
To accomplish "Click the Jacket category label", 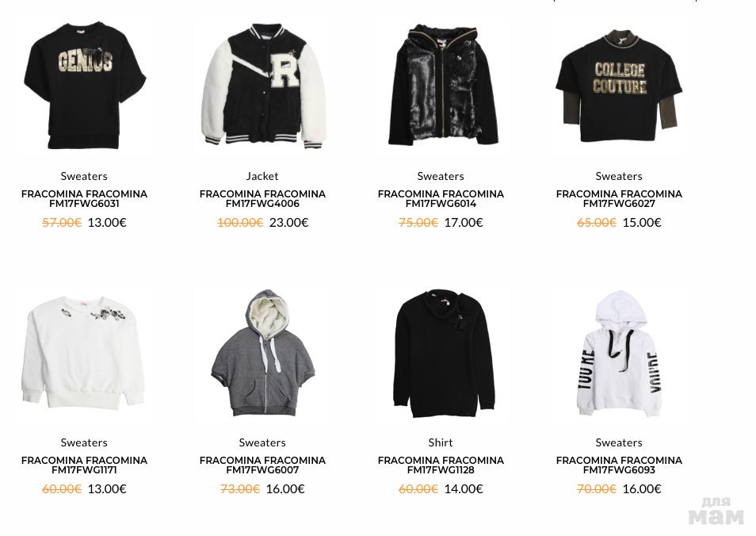I will click(x=262, y=176).
